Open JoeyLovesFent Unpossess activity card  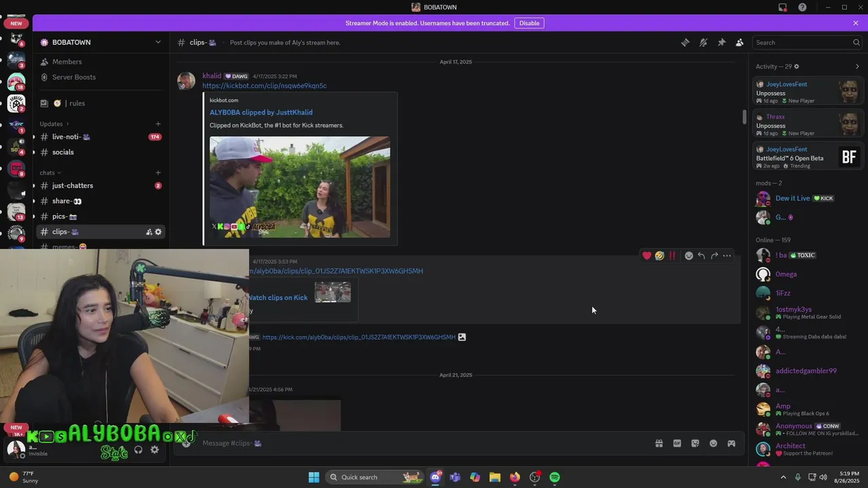(x=808, y=91)
